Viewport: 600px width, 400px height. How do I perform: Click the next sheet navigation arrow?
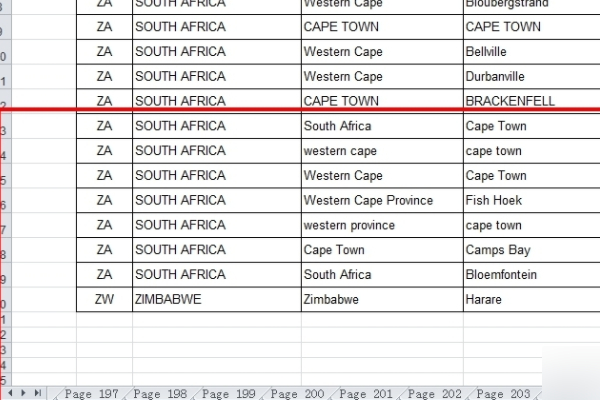point(25,394)
